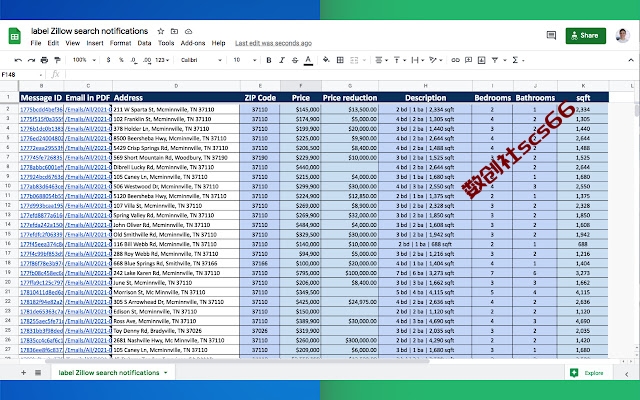
Task: Click the Insert chart icon
Action: point(482,60)
